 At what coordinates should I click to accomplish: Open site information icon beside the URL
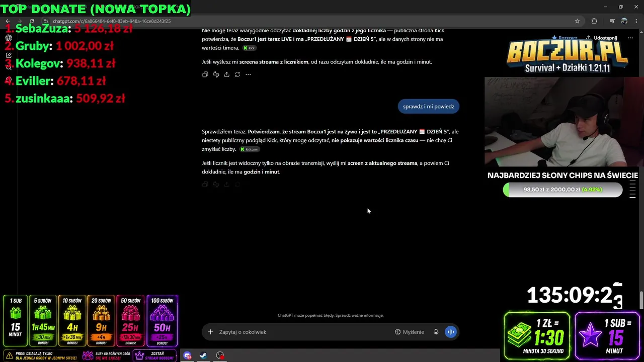pos(46,21)
